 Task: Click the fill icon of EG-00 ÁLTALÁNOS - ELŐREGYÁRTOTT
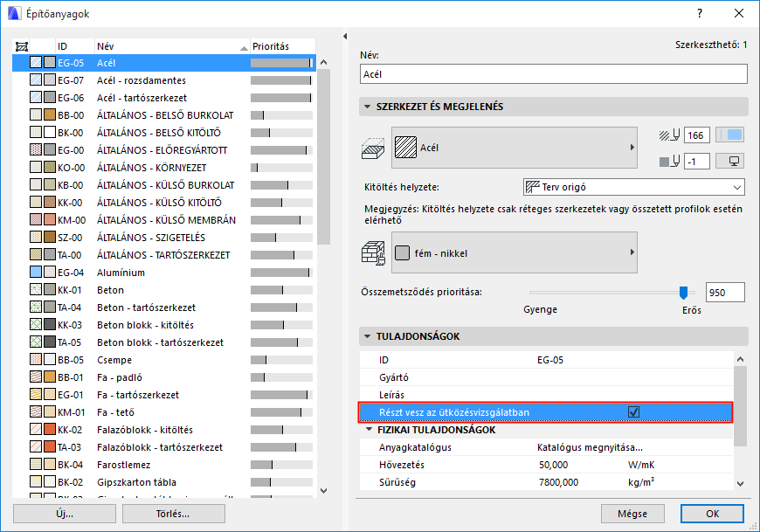coord(36,149)
